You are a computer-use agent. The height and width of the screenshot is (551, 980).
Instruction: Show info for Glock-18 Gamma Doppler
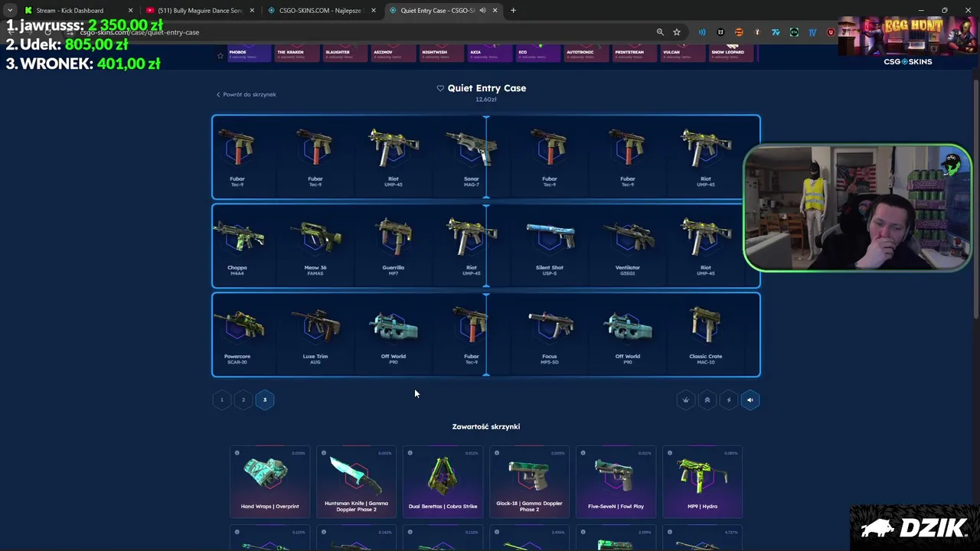(x=496, y=453)
